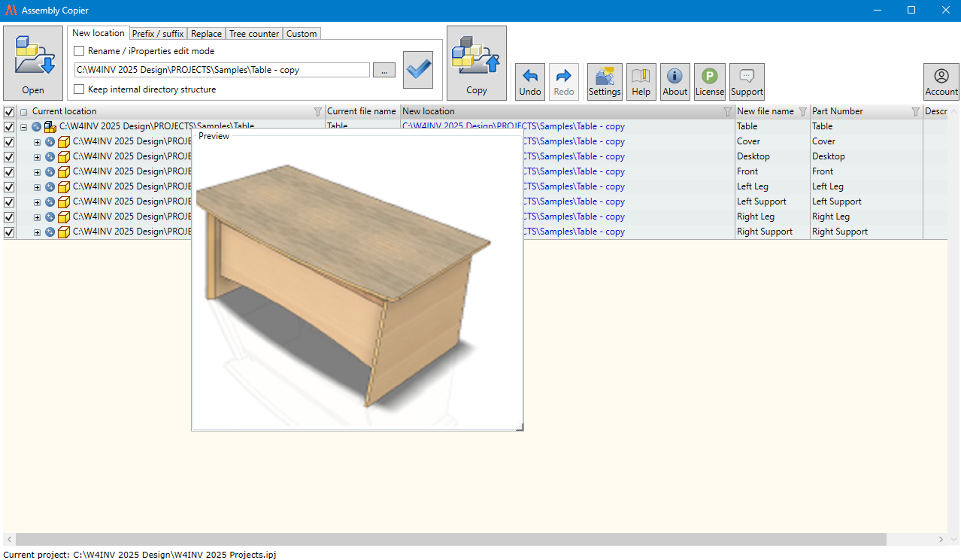The image size is (961, 560).
Task: Open an assembly with the Open button
Action: (33, 63)
